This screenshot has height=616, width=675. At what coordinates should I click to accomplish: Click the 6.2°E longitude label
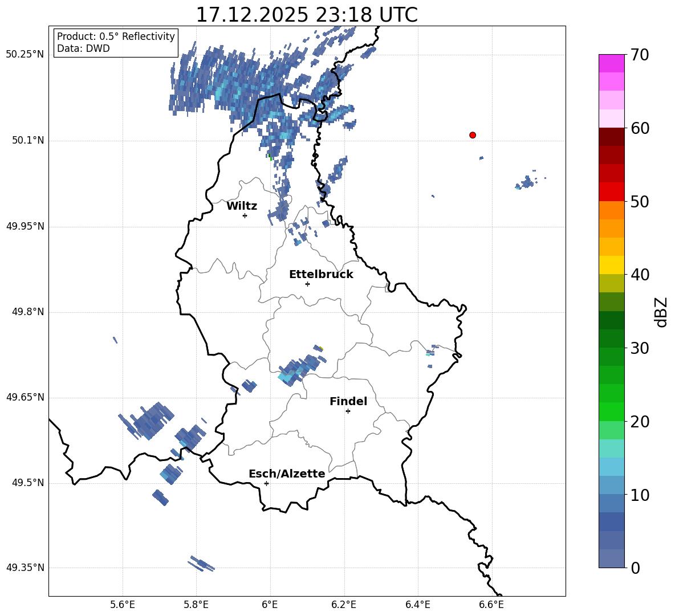[344, 605]
